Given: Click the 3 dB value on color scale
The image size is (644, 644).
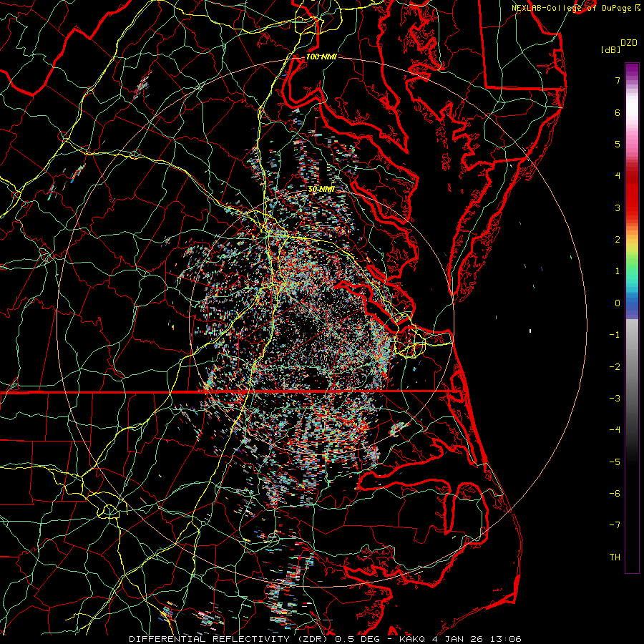Looking at the screenshot, I should tap(618, 208).
